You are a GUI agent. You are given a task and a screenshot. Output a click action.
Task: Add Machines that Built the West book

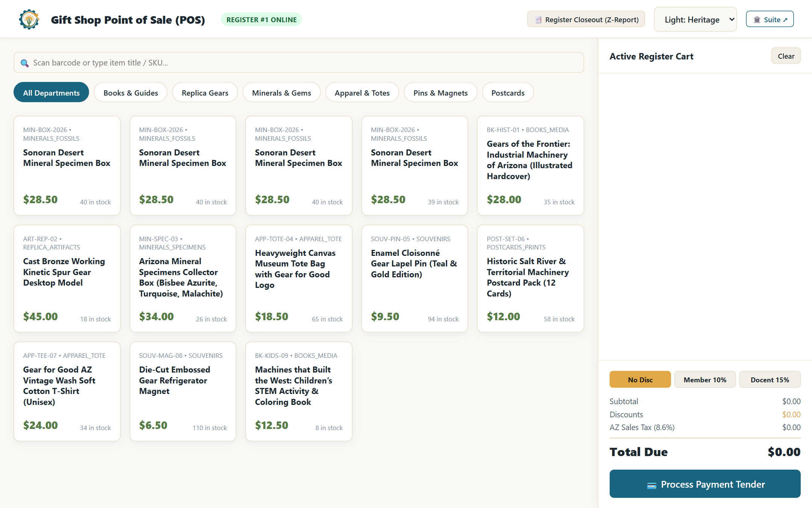click(299, 391)
